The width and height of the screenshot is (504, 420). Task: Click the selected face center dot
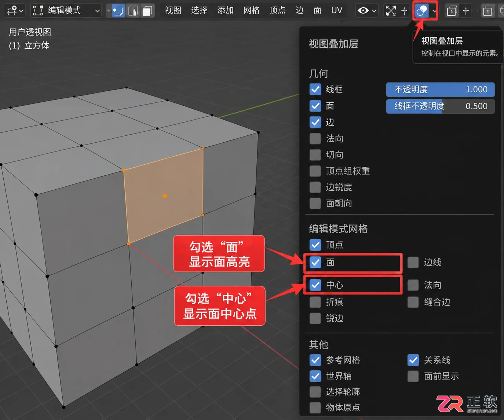[165, 196]
